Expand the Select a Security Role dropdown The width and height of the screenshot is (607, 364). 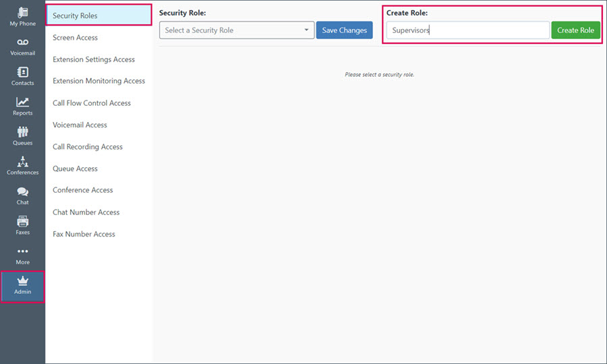click(237, 30)
